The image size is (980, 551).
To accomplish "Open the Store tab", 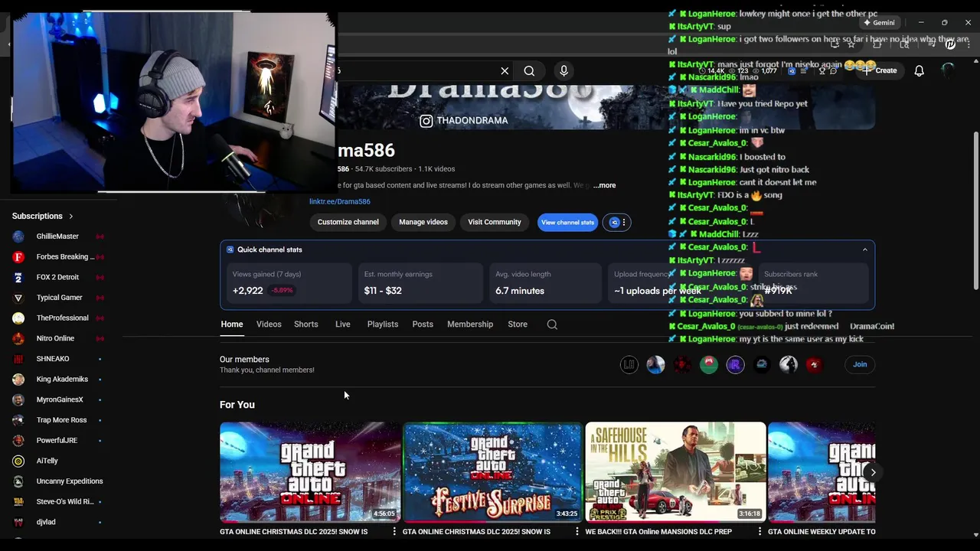I will [518, 324].
